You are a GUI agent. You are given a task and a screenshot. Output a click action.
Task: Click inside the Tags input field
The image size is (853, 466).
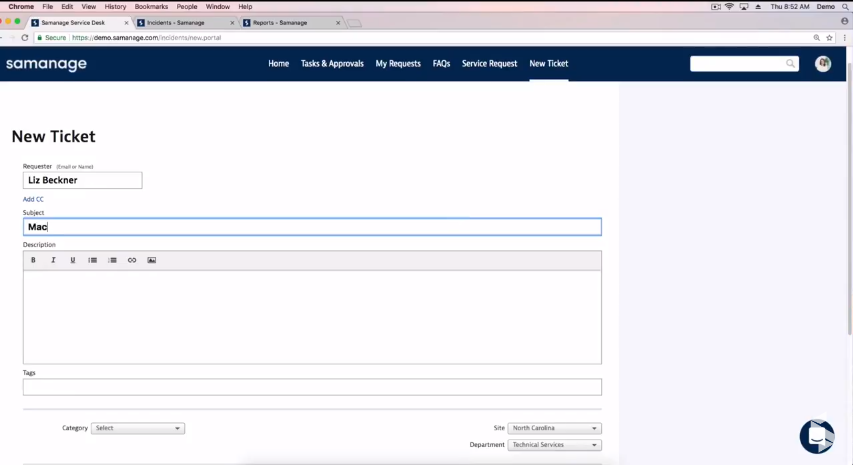tap(312, 387)
